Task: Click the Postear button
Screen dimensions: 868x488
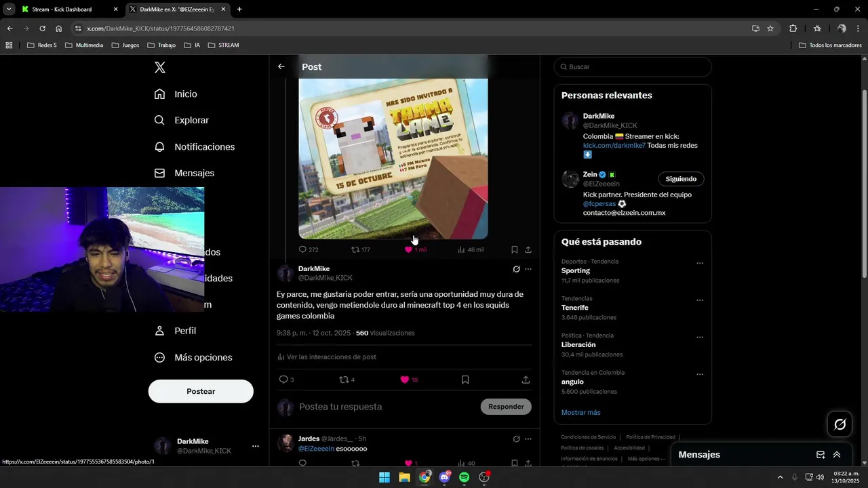Action: coord(201,391)
